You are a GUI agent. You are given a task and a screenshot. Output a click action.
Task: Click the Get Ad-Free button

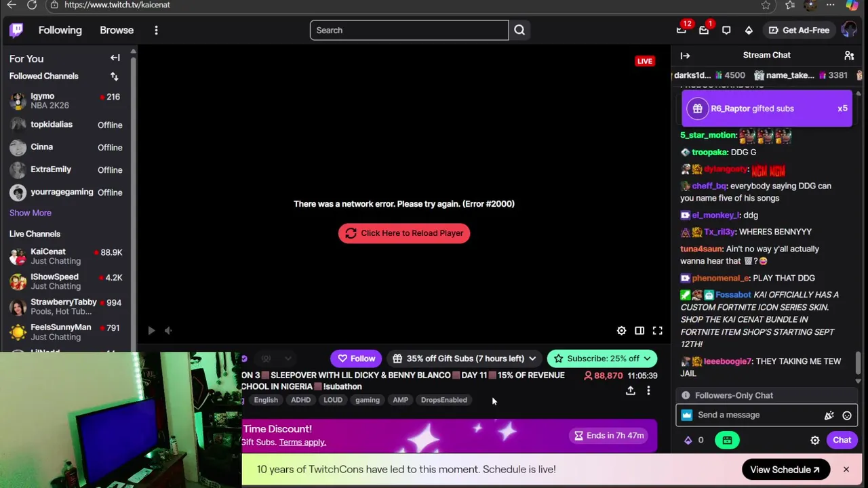(x=798, y=30)
